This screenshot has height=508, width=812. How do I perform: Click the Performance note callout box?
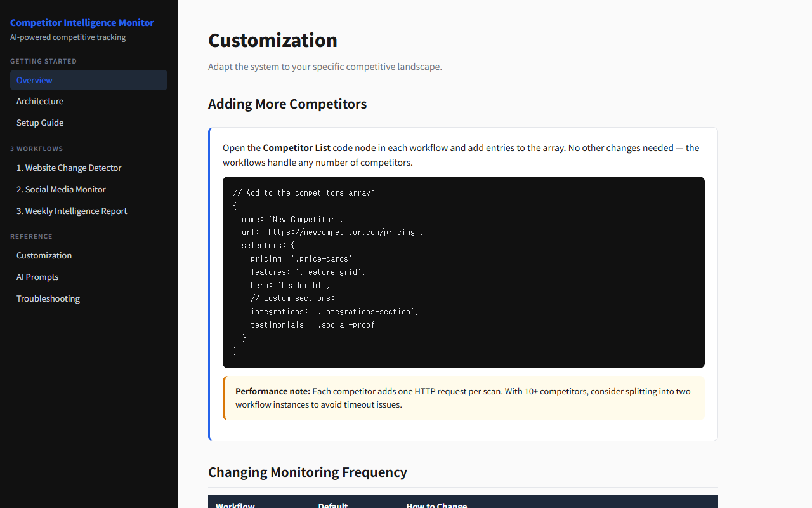463,398
